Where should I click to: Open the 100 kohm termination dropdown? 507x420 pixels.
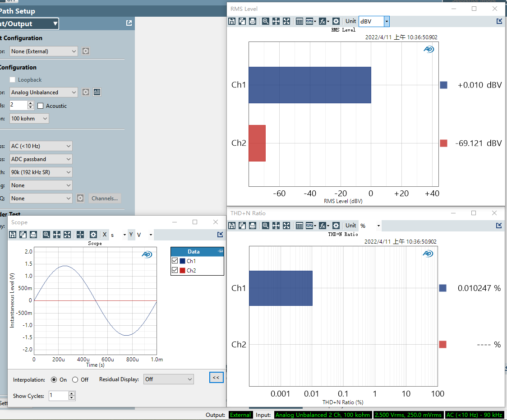(29, 119)
